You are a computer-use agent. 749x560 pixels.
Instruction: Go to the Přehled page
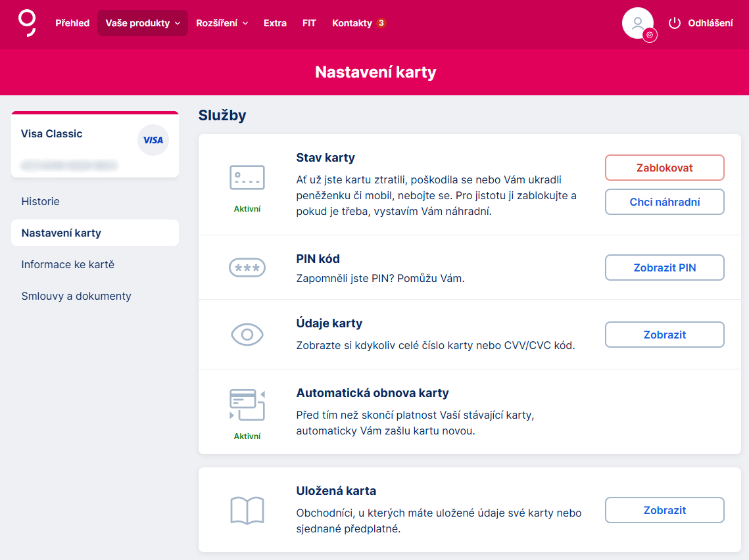(x=72, y=23)
